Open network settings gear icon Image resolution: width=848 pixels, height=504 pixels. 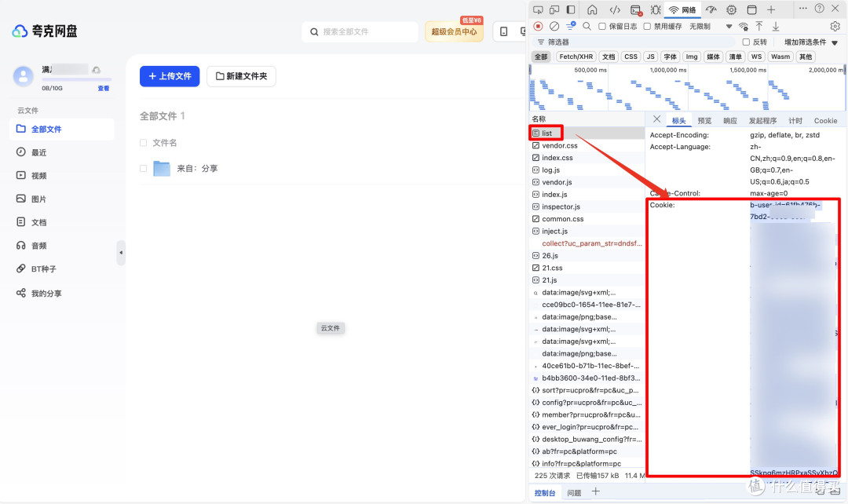click(x=835, y=26)
